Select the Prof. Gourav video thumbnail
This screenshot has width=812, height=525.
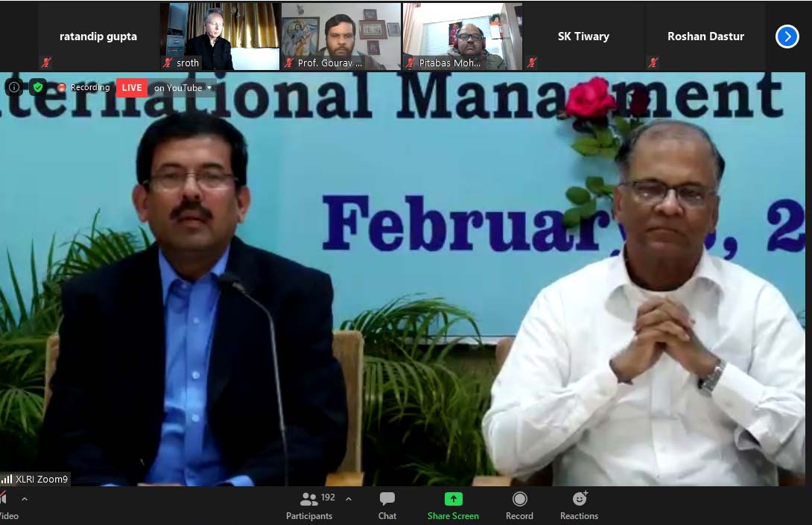(x=340, y=36)
